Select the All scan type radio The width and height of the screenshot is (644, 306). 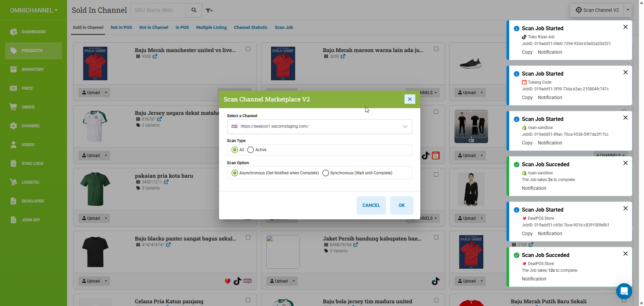[x=234, y=150]
